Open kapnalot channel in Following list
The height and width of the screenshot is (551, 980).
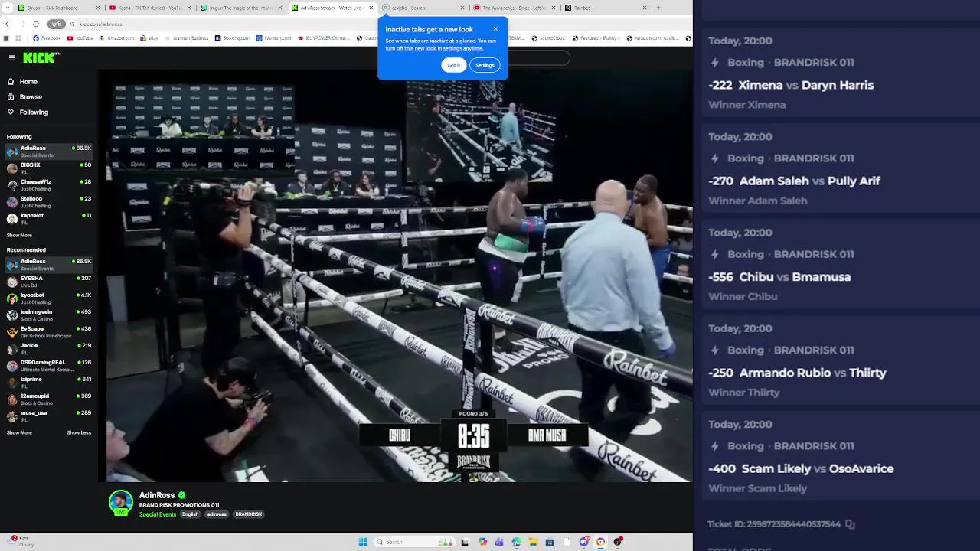49,219
